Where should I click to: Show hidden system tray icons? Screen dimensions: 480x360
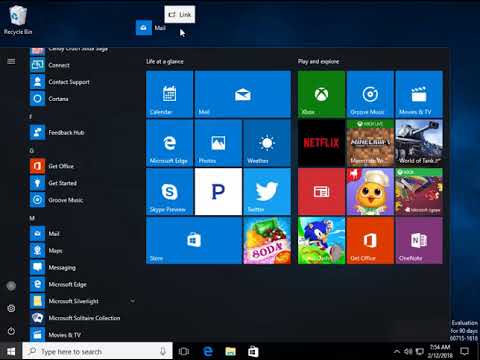click(397, 351)
